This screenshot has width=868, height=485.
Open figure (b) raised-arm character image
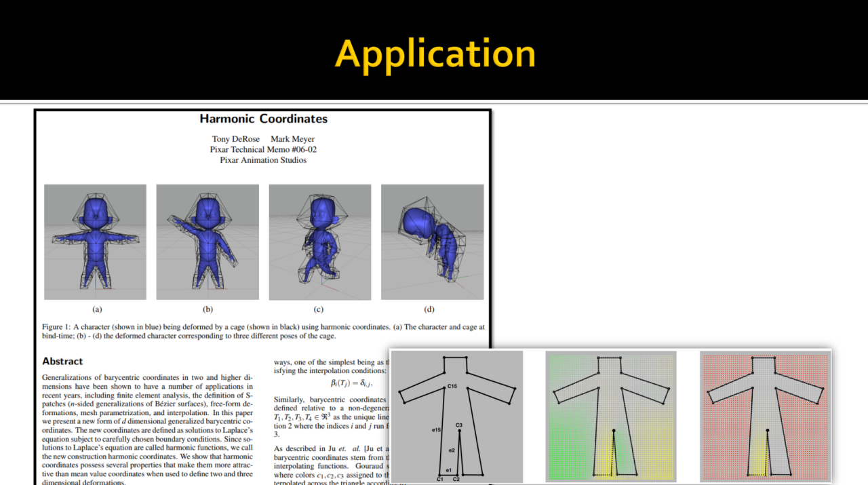point(208,241)
